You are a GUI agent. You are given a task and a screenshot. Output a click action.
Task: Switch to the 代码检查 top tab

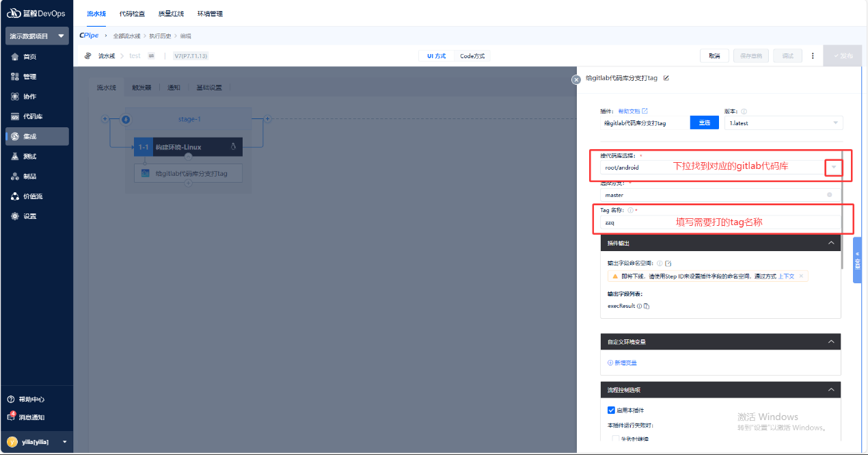[132, 14]
